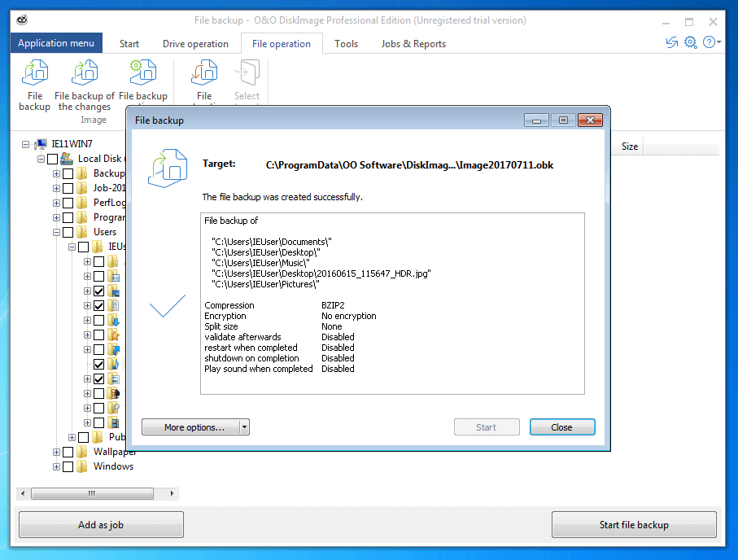Open the Jobs & Reports tab

click(413, 44)
